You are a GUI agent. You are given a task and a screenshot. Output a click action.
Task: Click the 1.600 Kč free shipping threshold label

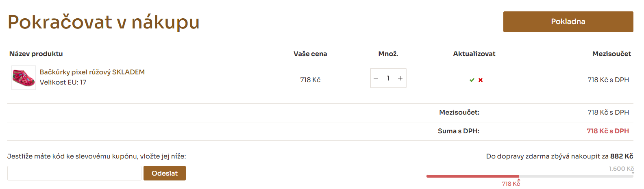tap(621, 169)
